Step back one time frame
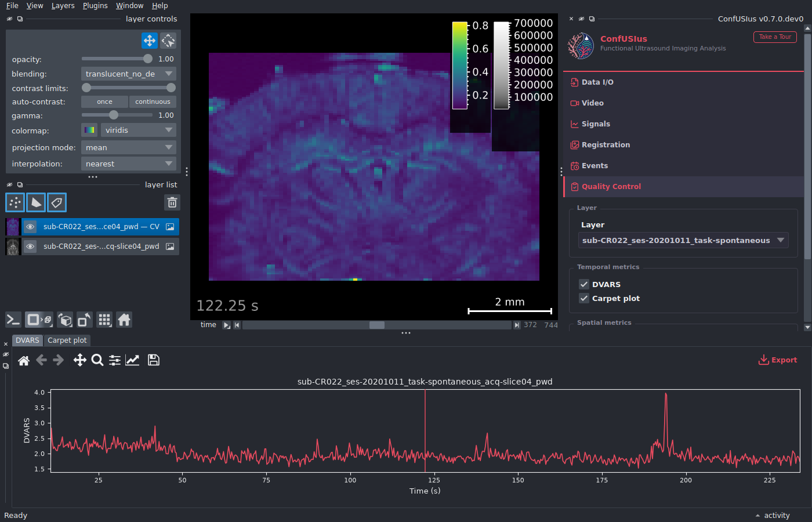 click(237, 325)
